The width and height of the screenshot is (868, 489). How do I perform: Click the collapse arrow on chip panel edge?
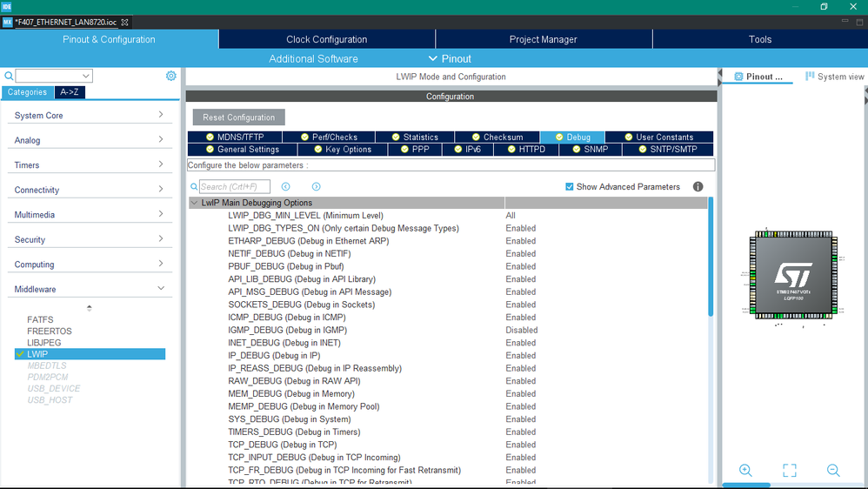coord(719,73)
